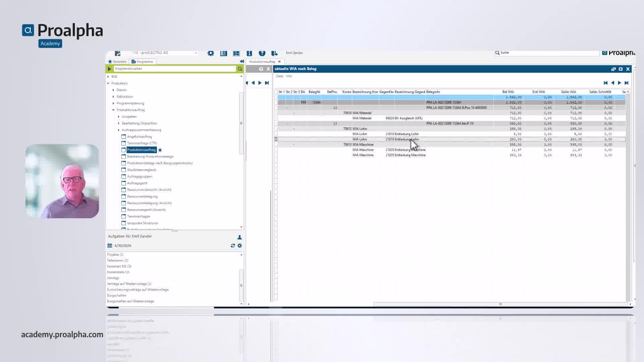Expand the Auftragszusammenfassung folder

pos(119,130)
